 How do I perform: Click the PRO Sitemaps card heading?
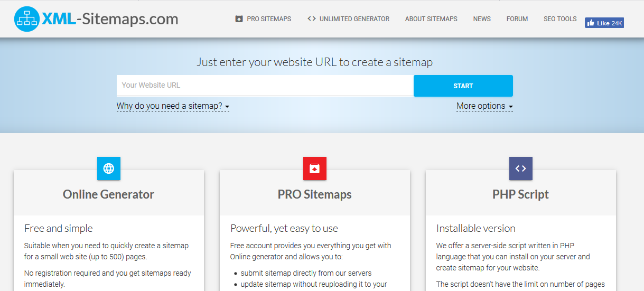coord(315,194)
